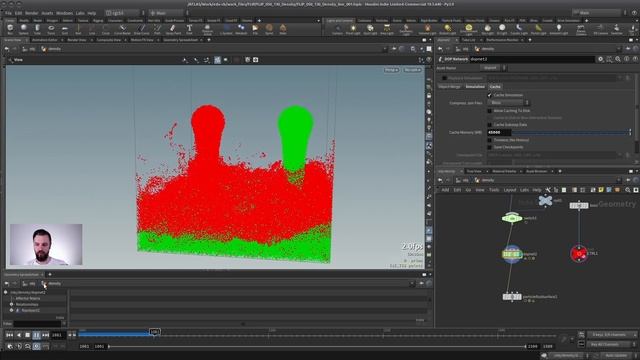The height and width of the screenshot is (360, 640).
Task: Expand the dopnet2 tree entry in spreadsheet
Action: [5, 292]
